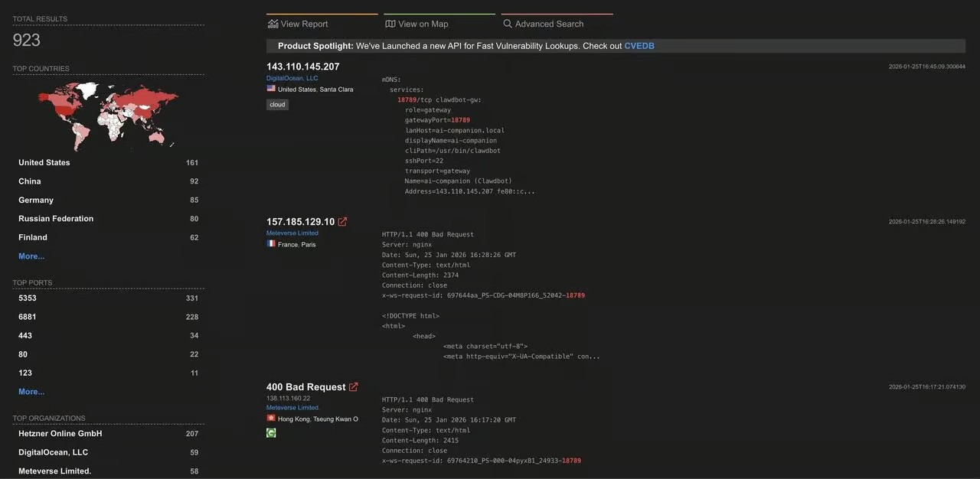This screenshot has height=479, width=980.
Task: Click the United States flag icon
Action: 271,89
